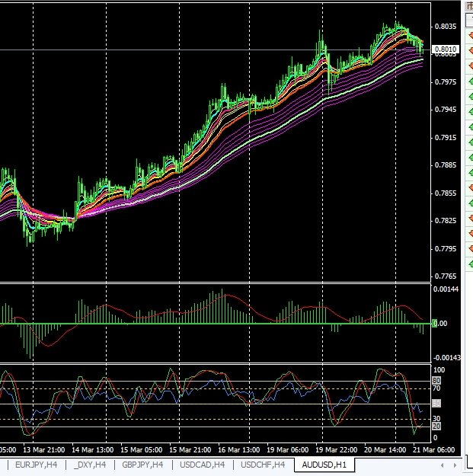Go to the USDCAD,H4 chart tab
Screen dimensions: 473x476
203,465
